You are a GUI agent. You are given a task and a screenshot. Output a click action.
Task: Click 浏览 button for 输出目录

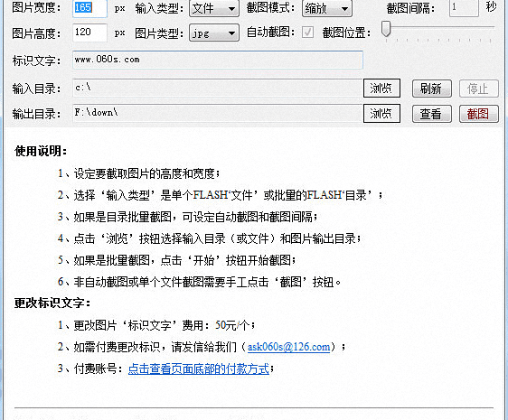coord(381,113)
